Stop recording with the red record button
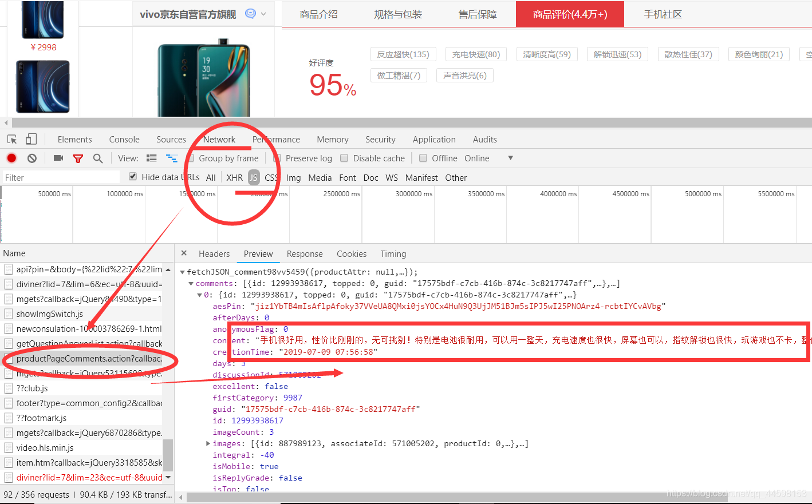Image resolution: width=812 pixels, height=504 pixels. click(x=11, y=158)
